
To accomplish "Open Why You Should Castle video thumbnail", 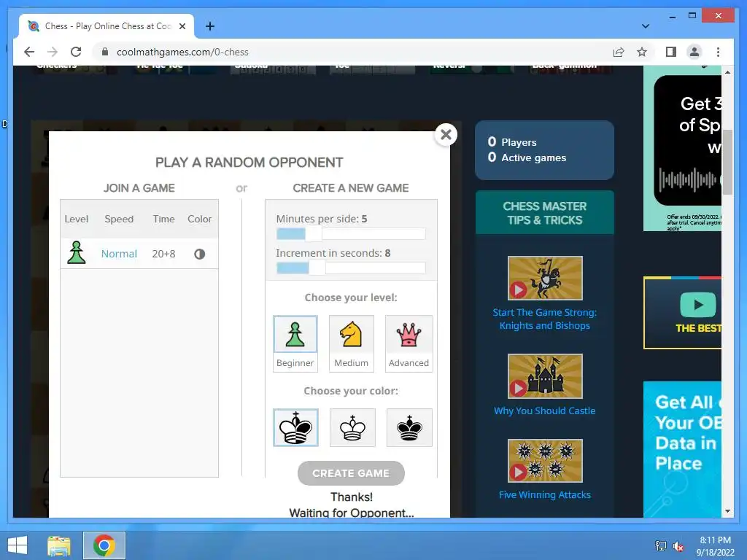I will pos(545,376).
